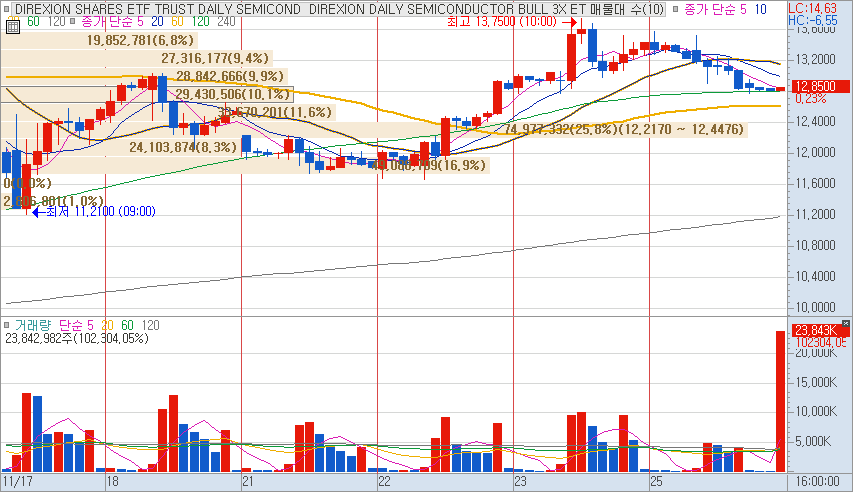Click the 28,842,666(9,9%) volume profile bar
Image resolution: width=853 pixels, height=492 pixels.
pyautogui.click(x=144, y=76)
